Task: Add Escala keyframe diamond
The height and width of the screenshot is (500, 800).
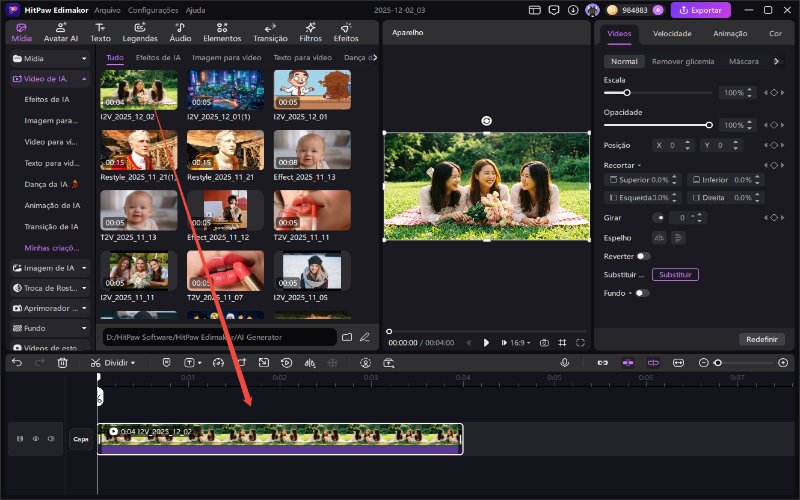Action: coord(774,93)
